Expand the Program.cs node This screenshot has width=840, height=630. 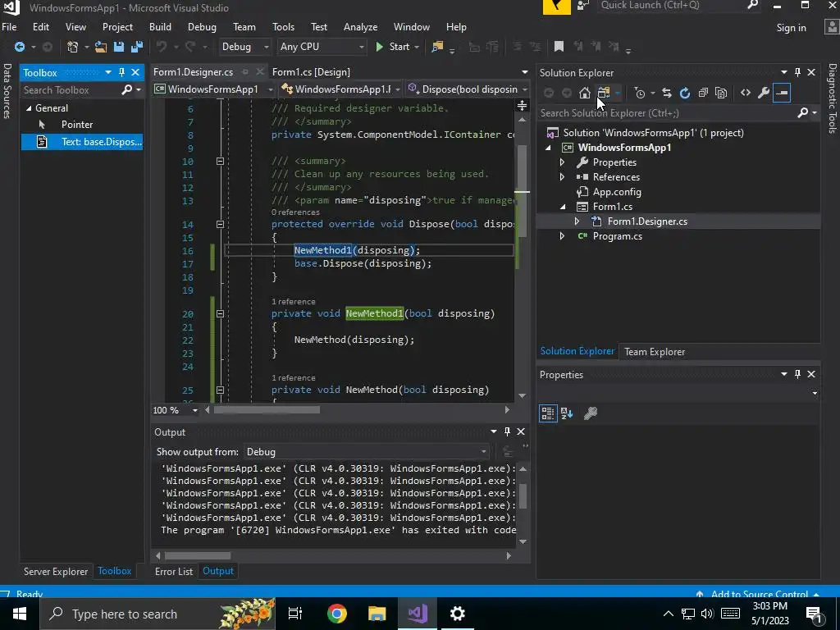coord(562,236)
